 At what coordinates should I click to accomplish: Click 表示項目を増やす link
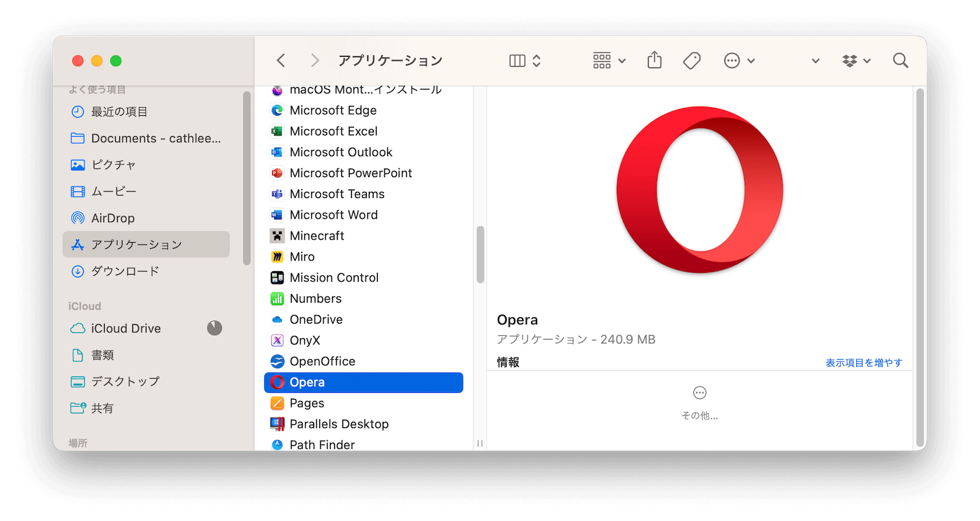pos(864,363)
